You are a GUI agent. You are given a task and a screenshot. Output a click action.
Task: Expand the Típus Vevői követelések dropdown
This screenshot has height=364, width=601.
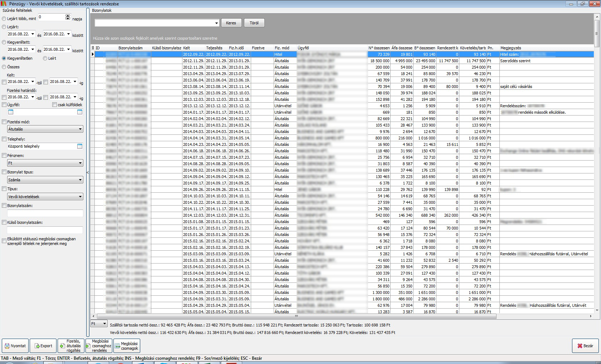[80, 197]
